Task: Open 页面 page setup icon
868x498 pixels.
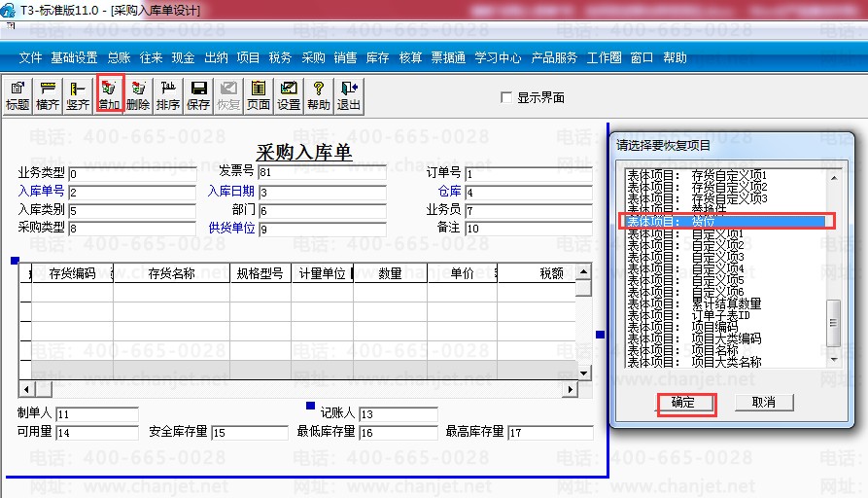Action: click(x=259, y=95)
